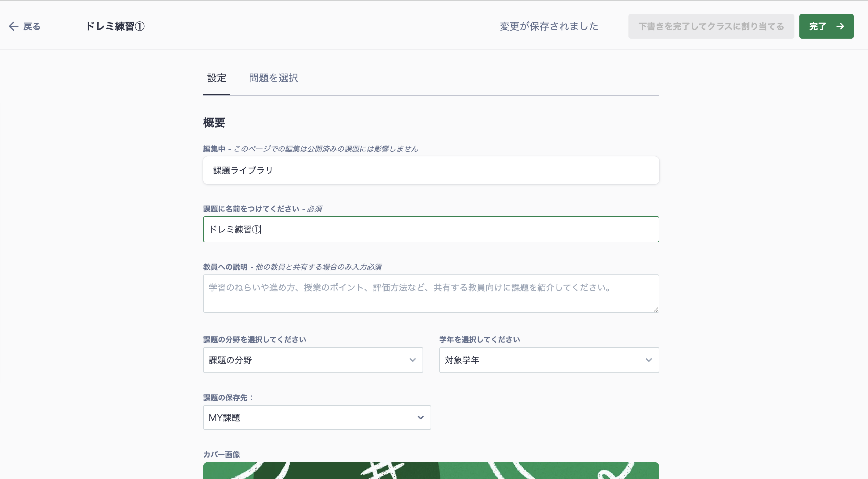Open the 対象学年 selection dropdown
This screenshot has height=479, width=868.
tap(549, 360)
